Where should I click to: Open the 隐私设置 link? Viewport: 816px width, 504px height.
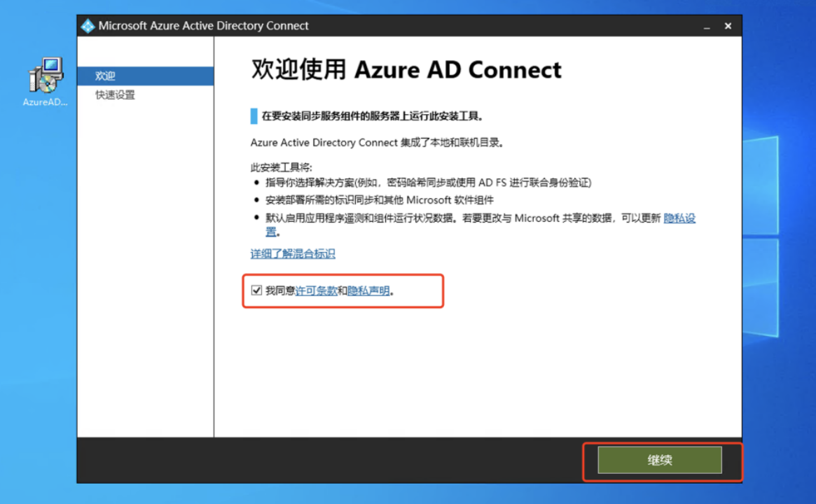[x=679, y=218]
